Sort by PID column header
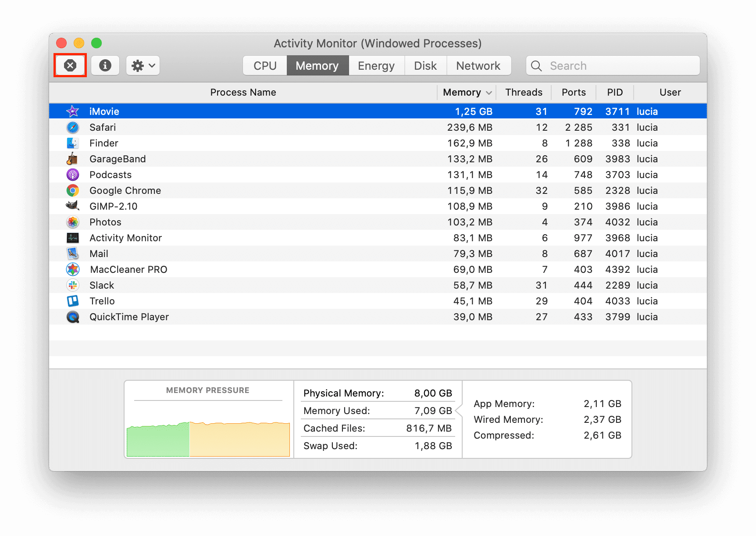This screenshot has width=756, height=536. point(615,92)
